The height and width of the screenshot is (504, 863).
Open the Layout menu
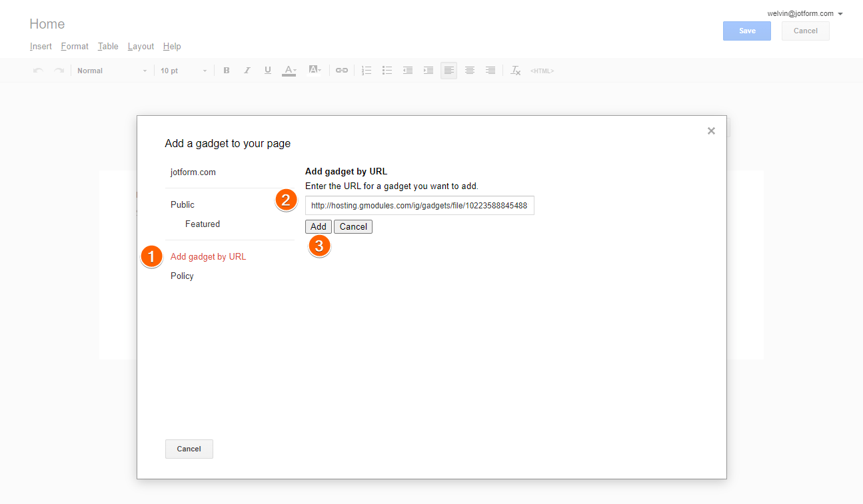coord(141,47)
